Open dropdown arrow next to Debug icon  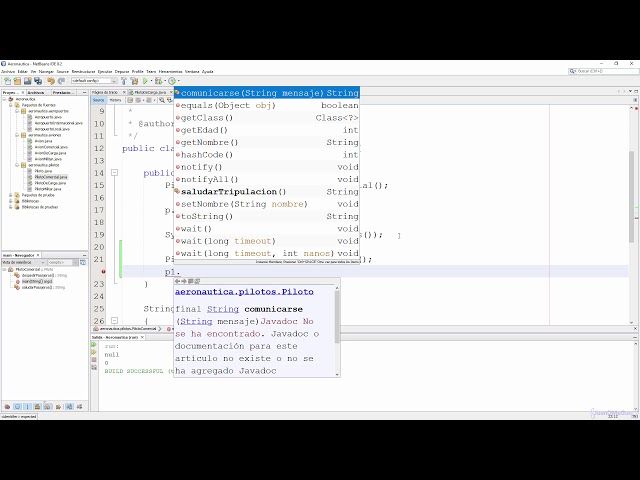[x=164, y=81]
